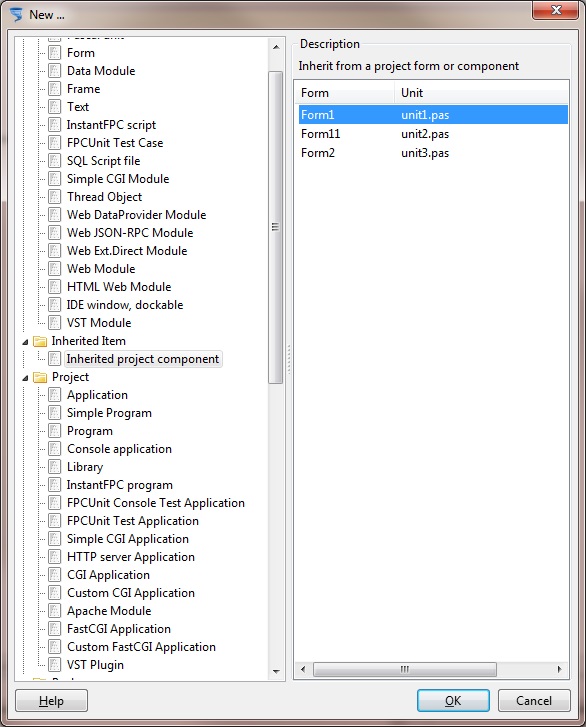This screenshot has width=586, height=727.
Task: Click the Apache Module item icon
Action: [x=55, y=611]
